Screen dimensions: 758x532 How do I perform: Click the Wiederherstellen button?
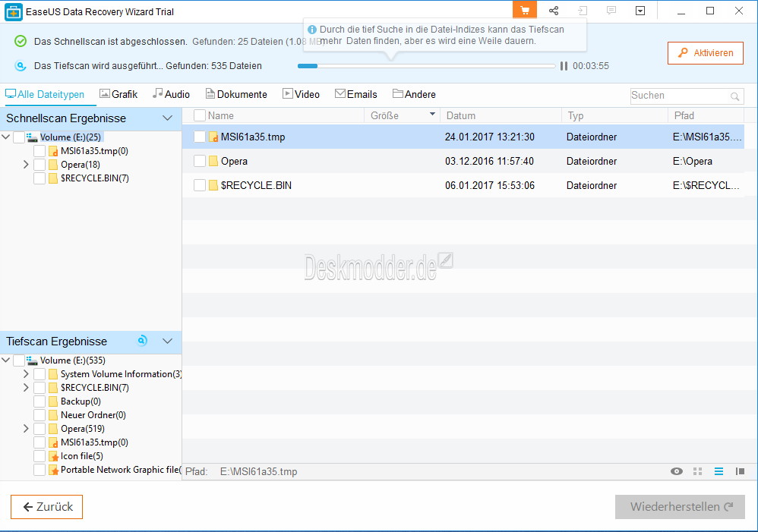click(681, 507)
